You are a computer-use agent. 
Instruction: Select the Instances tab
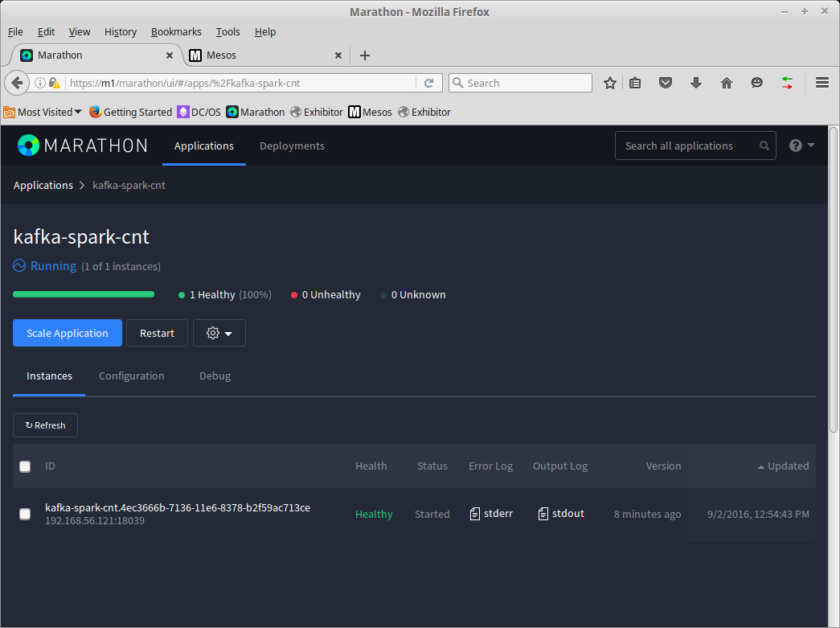pos(49,376)
